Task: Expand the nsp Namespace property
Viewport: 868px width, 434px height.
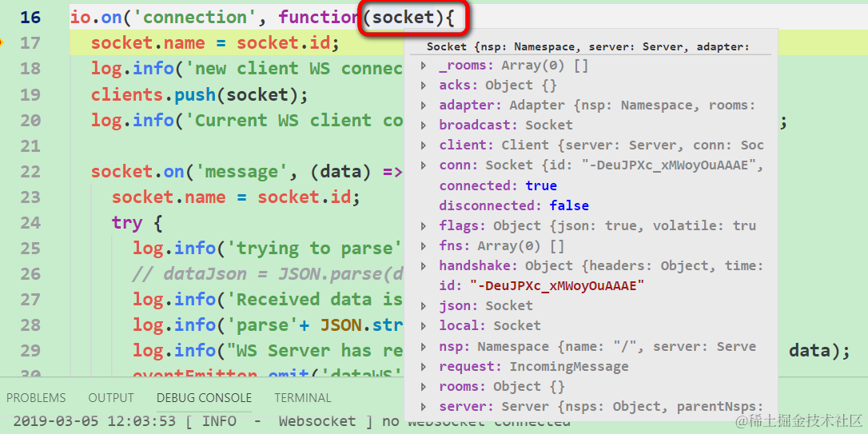Action: (424, 347)
